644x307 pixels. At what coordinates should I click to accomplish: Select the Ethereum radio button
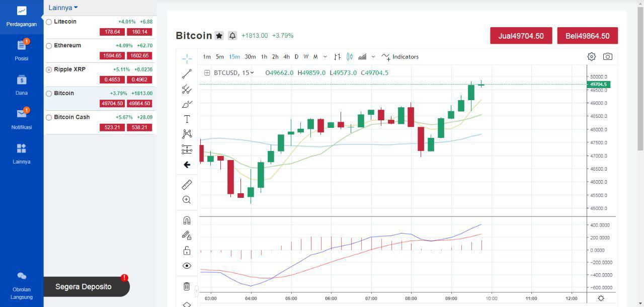click(x=49, y=46)
